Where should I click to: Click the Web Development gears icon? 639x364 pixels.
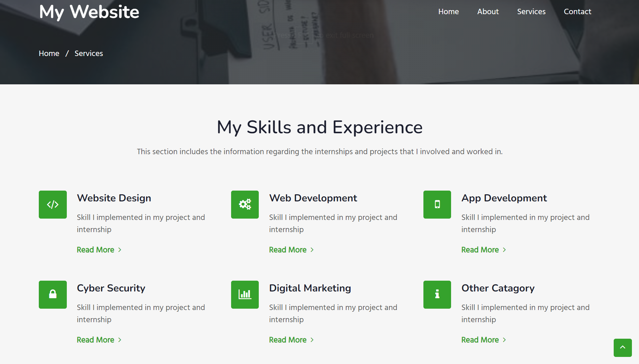pos(245,204)
